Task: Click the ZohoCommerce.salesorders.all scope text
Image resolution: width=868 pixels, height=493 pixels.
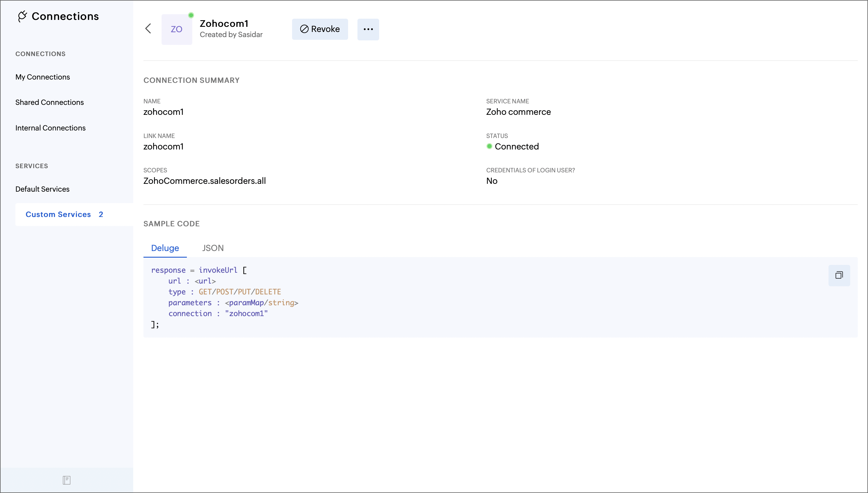Action: click(x=204, y=181)
